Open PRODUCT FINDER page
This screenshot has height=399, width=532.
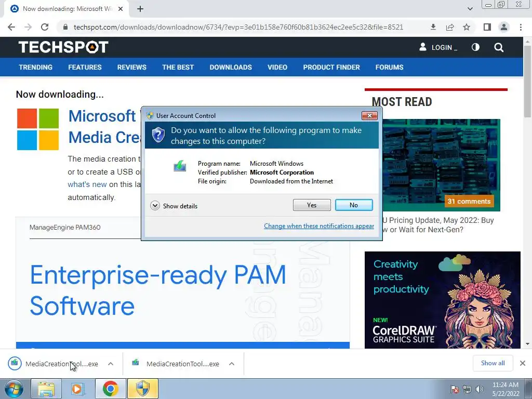coord(331,67)
